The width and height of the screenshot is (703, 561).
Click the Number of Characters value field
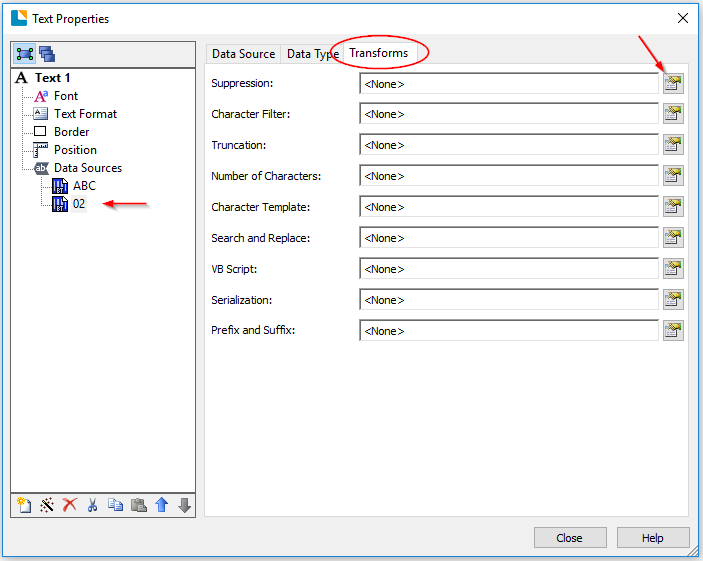tap(509, 176)
